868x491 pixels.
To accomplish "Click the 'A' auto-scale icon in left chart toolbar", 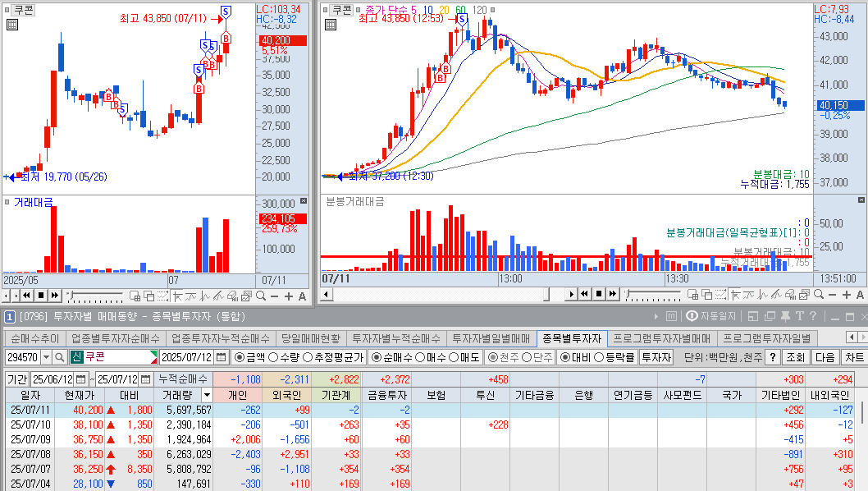I will click(x=302, y=296).
